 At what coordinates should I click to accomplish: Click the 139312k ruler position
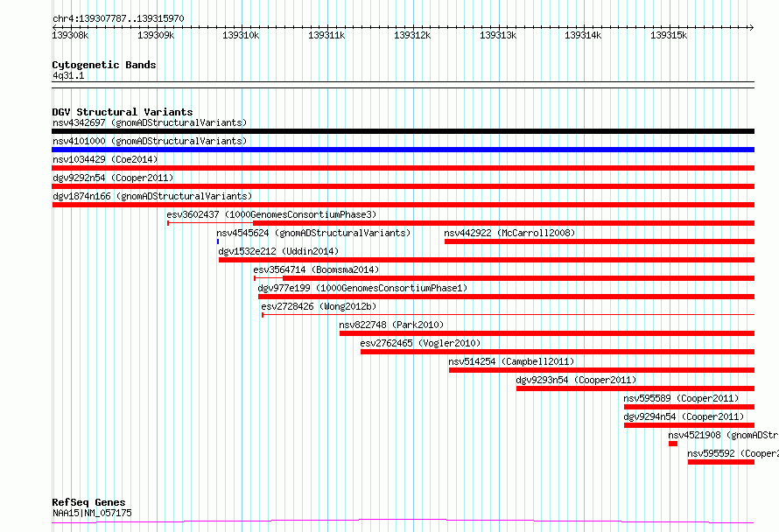(x=412, y=35)
